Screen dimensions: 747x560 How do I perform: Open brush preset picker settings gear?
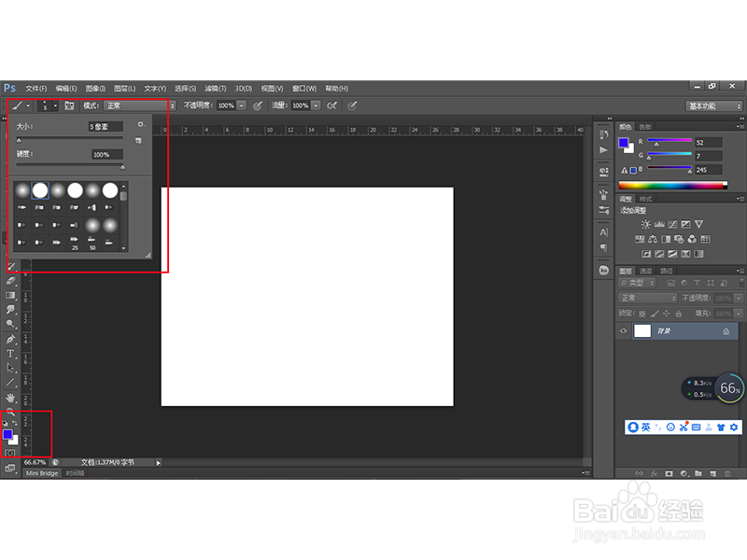pyautogui.click(x=141, y=124)
